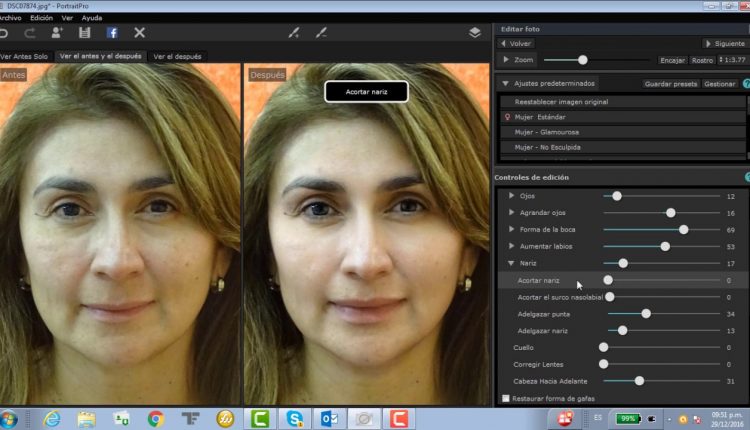This screenshot has height=430, width=750.
Task: Click the Siguiente button
Action: point(725,44)
